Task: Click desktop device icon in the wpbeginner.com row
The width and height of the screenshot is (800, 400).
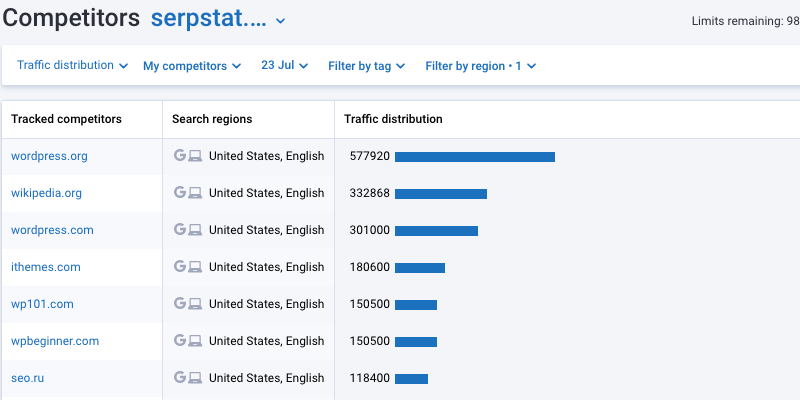Action: [x=196, y=341]
